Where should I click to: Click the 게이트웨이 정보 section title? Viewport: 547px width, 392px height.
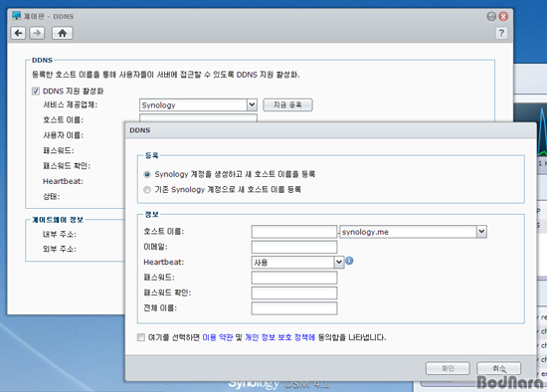point(58,220)
